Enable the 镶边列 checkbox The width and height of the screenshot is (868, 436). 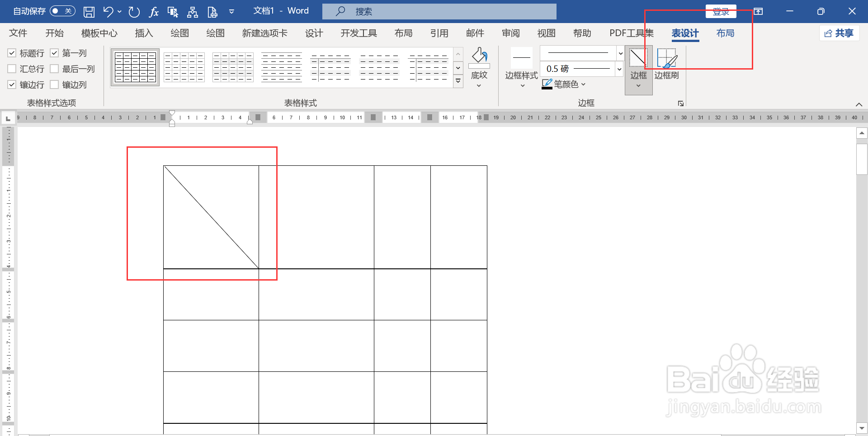coord(54,84)
